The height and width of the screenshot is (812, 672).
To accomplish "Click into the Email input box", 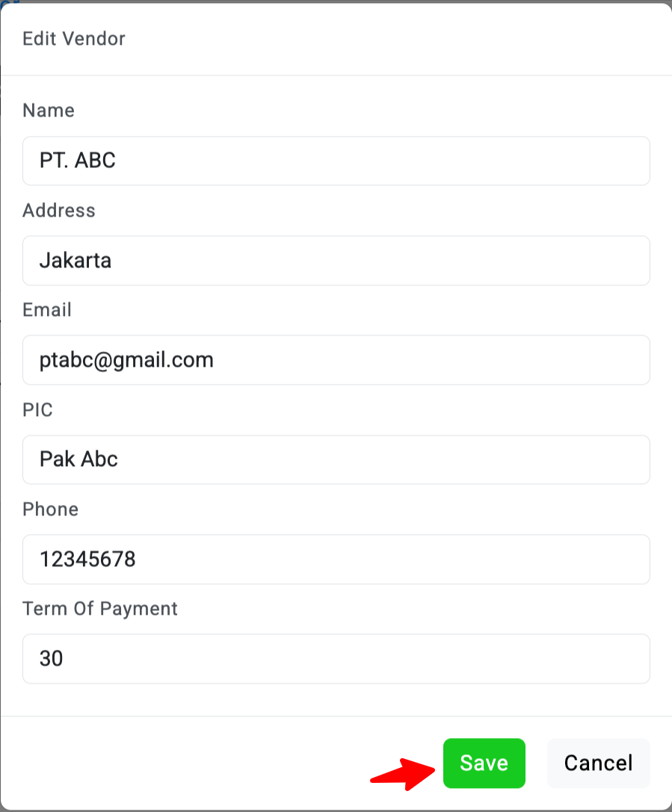I will click(x=336, y=360).
